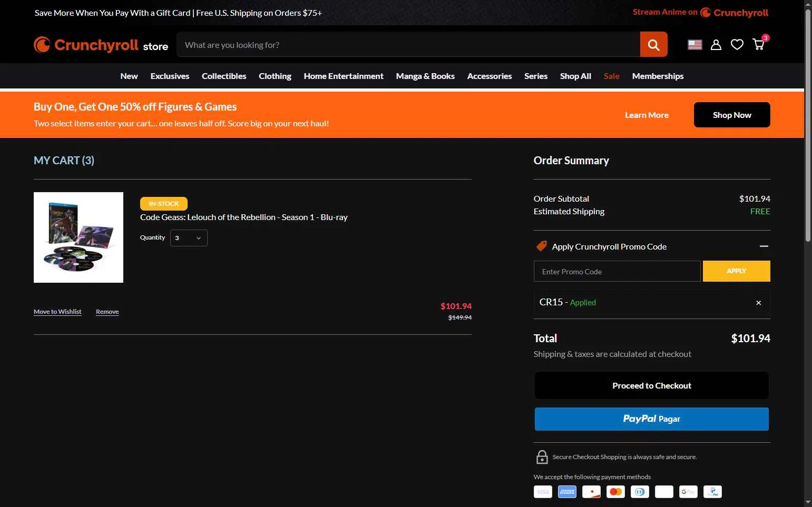Image resolution: width=812 pixels, height=507 pixels.
Task: Click the Buy One Get One promo headline
Action: coord(135,107)
